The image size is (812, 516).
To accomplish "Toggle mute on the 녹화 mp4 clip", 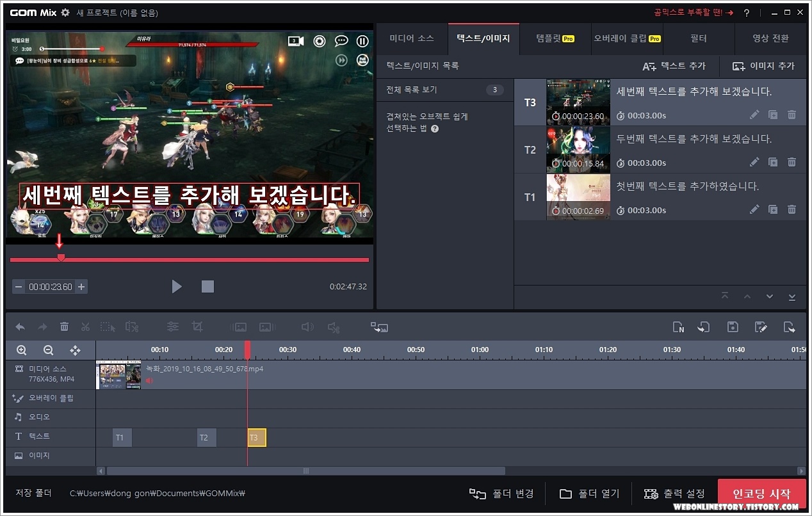I will point(149,380).
